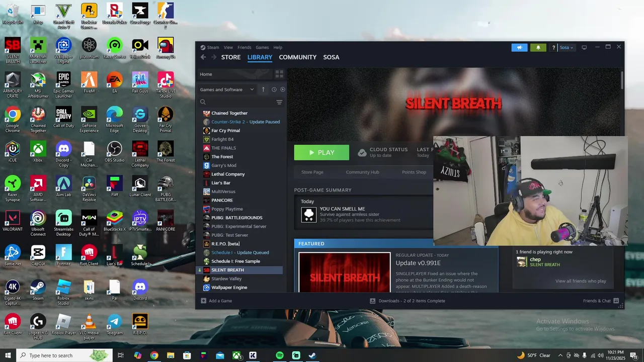The width and height of the screenshot is (644, 362).
Task: Click YOU CAN SMELL ME achievement
Action: (342, 209)
